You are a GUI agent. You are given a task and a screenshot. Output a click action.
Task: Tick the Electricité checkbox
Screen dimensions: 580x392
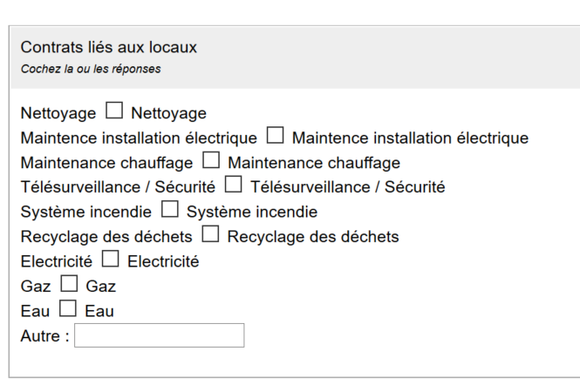pyautogui.click(x=110, y=259)
